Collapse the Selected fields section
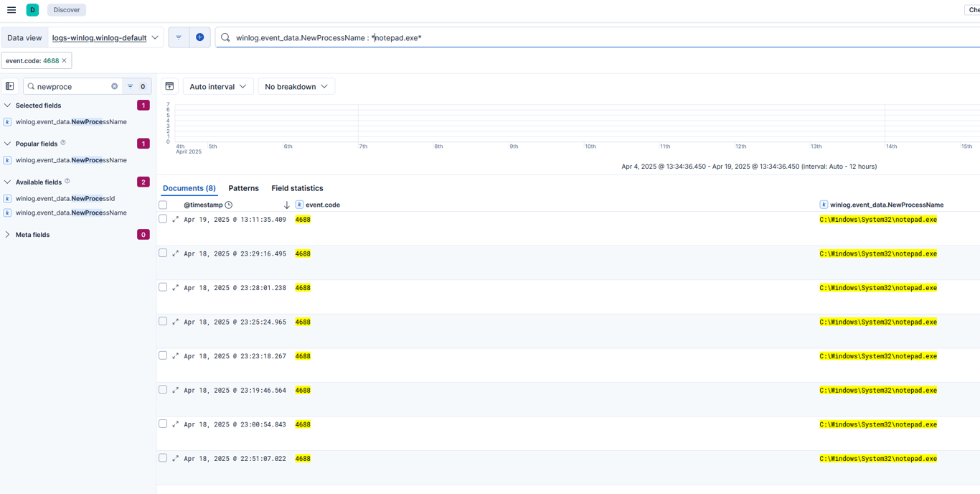 pos(8,105)
